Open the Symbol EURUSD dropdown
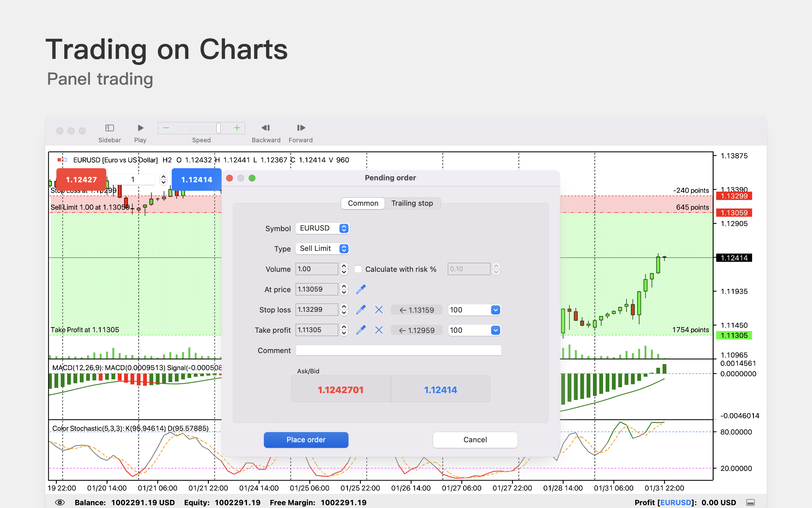This screenshot has height=508, width=812. (x=323, y=228)
